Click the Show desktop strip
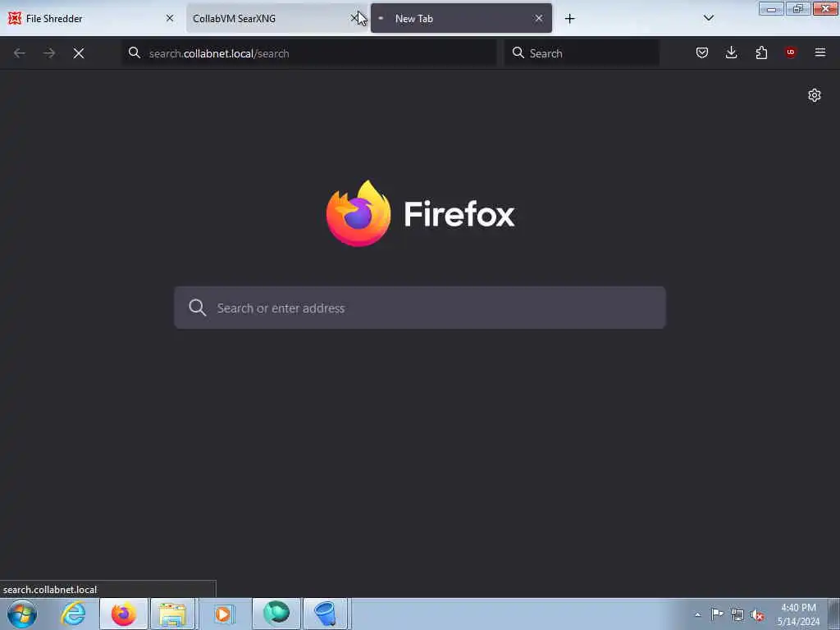Image resolution: width=840 pixels, height=630 pixels. pyautogui.click(x=834, y=614)
